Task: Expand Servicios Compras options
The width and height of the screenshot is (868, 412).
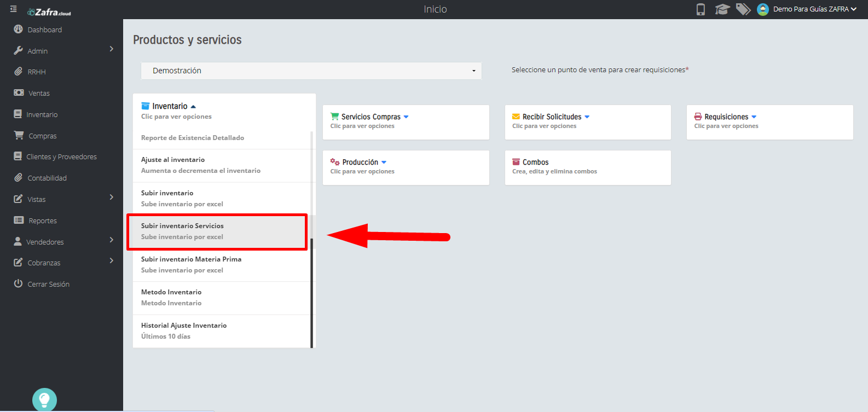Action: coord(406,117)
